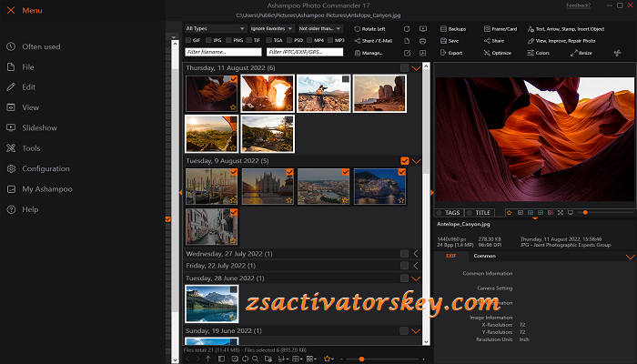The width and height of the screenshot is (637, 364).
Task: Click the folder browse icon in bottom toolbar
Action: (268, 359)
